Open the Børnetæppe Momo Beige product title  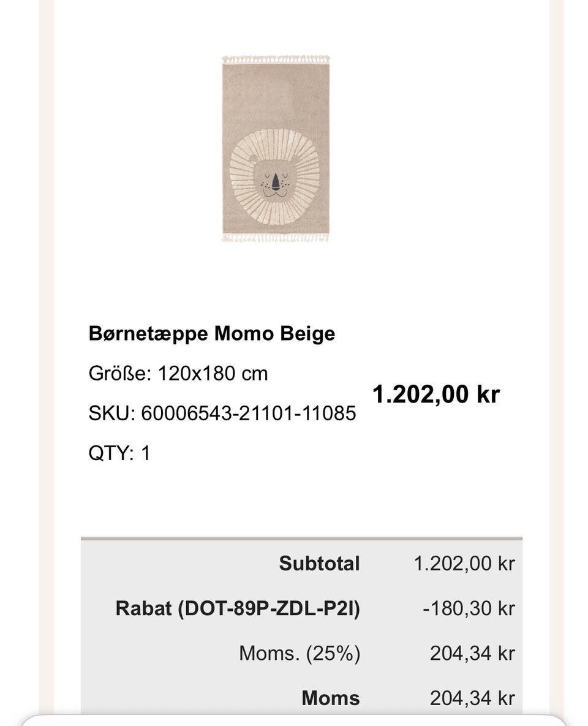tap(211, 334)
